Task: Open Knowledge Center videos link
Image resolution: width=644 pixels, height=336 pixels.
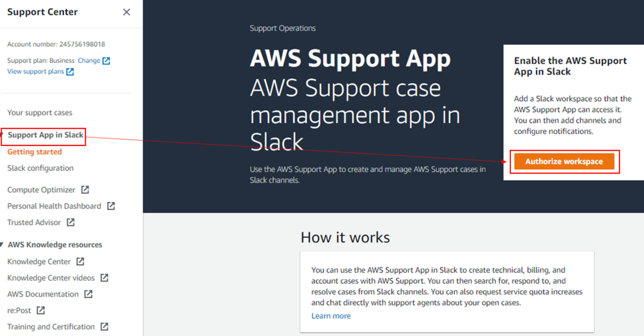Action: click(51, 278)
